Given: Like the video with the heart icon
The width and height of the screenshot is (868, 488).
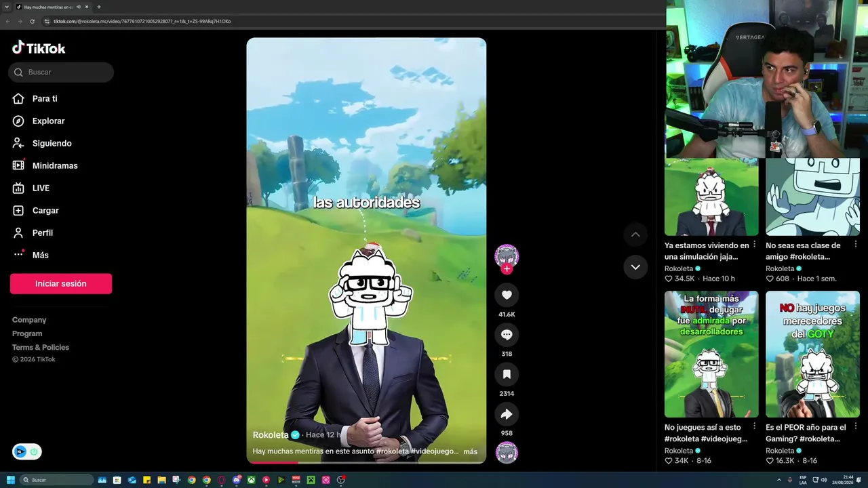Looking at the screenshot, I should click(507, 295).
